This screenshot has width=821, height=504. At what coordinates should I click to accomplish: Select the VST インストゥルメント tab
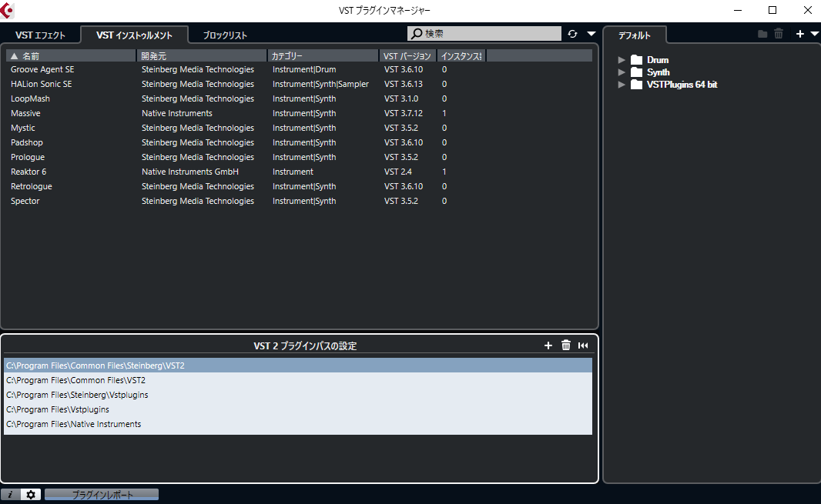pyautogui.click(x=134, y=35)
